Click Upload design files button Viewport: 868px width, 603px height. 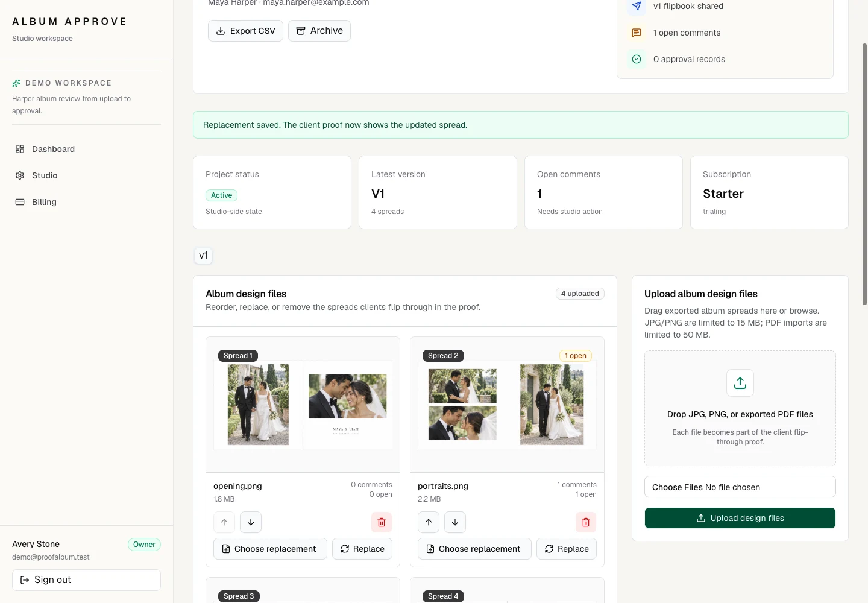pyautogui.click(x=740, y=518)
